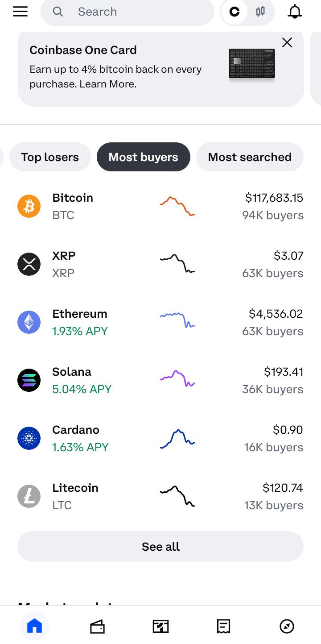Open the transactions receipt tab in bottom bar
Screen dimensions: 321x644
pyautogui.click(x=223, y=627)
